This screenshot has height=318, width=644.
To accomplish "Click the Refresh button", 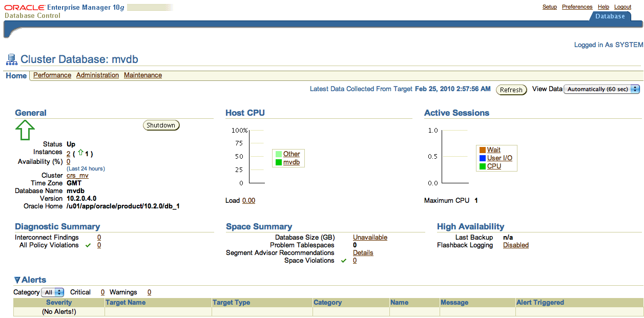I will tap(511, 90).
